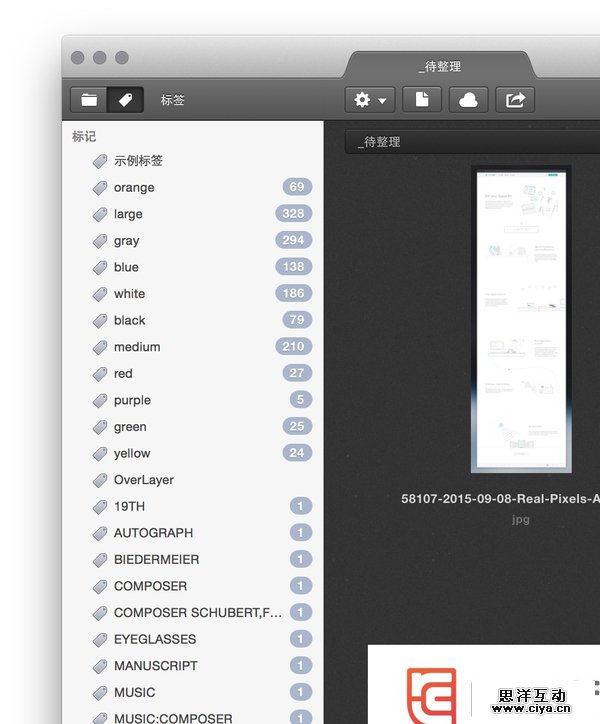Select the white tag

point(193,294)
